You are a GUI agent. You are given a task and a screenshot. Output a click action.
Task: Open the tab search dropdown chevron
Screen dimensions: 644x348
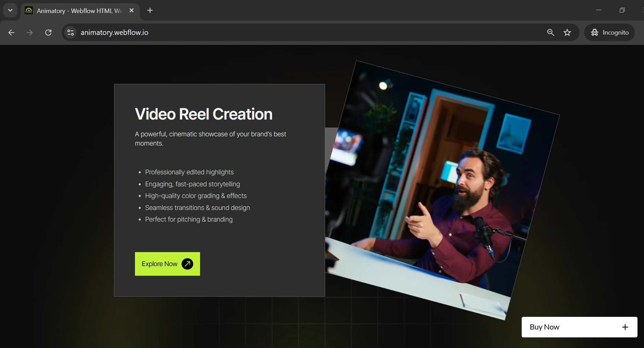pos(10,10)
